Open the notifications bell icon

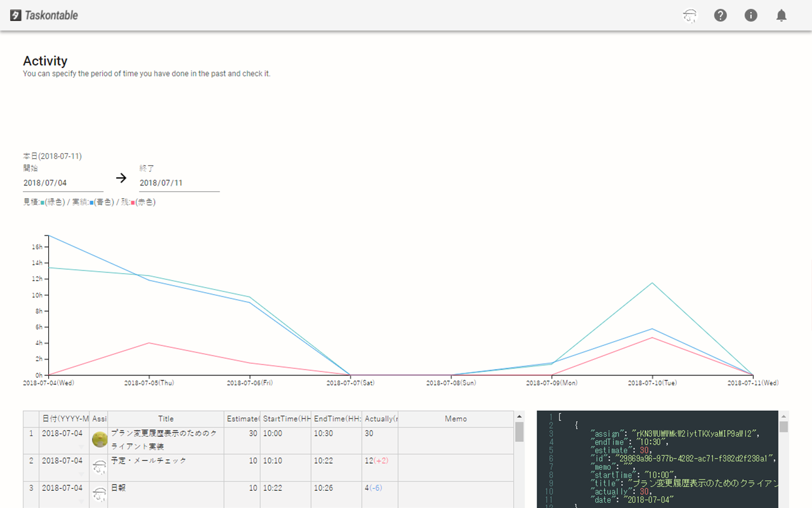click(x=781, y=15)
